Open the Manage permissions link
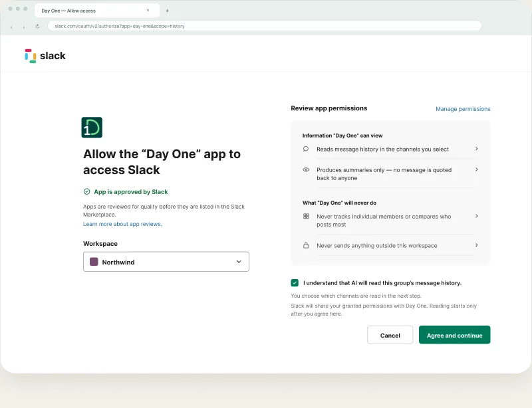The height and width of the screenshot is (408, 532). coord(463,109)
